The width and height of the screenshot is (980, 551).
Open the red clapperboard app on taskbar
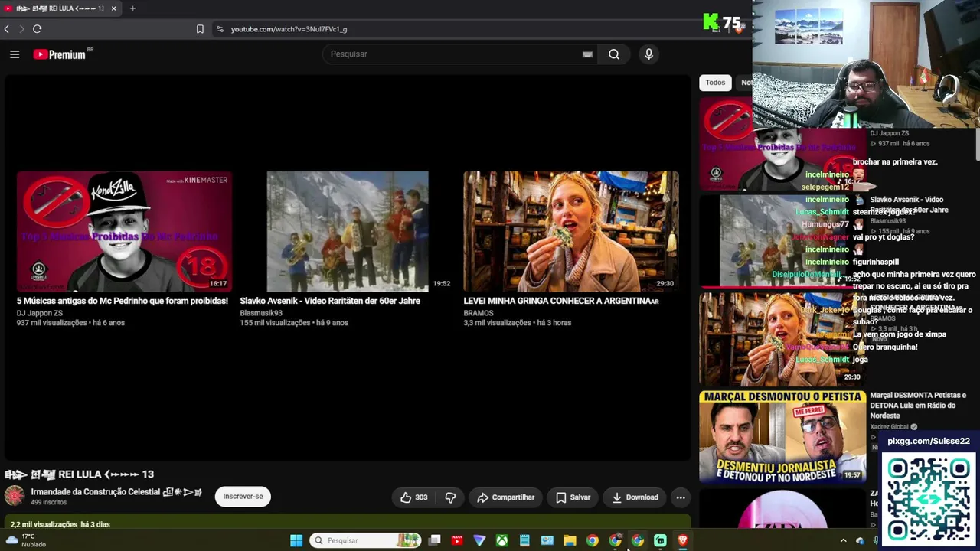click(x=457, y=541)
